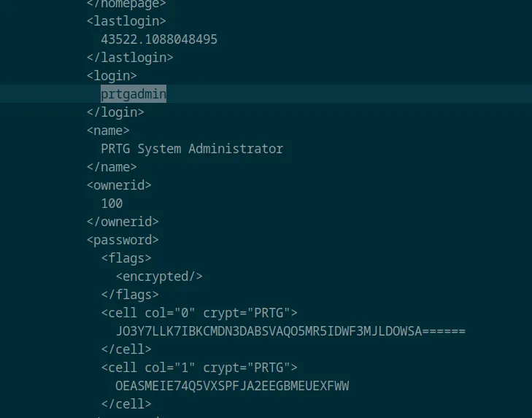The image size is (532, 418).
Task: Click the closing ownerid tag
Action: (123, 222)
